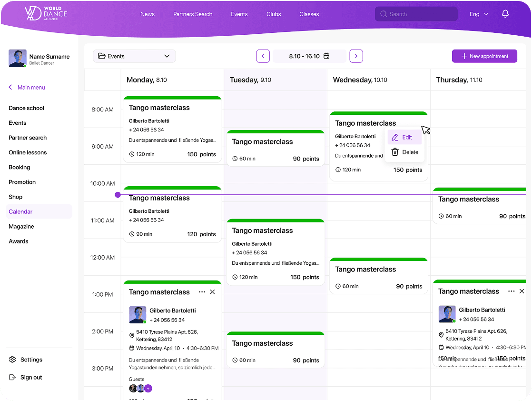Click Delete trash icon in popup
Viewport: 532px width, 401px height.
tap(395, 152)
